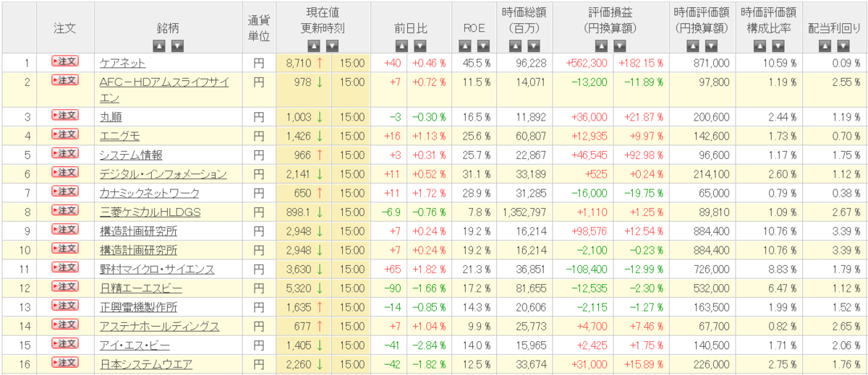The image size is (868, 375).
Task: Select current price 8,710 cell
Action: (304, 64)
